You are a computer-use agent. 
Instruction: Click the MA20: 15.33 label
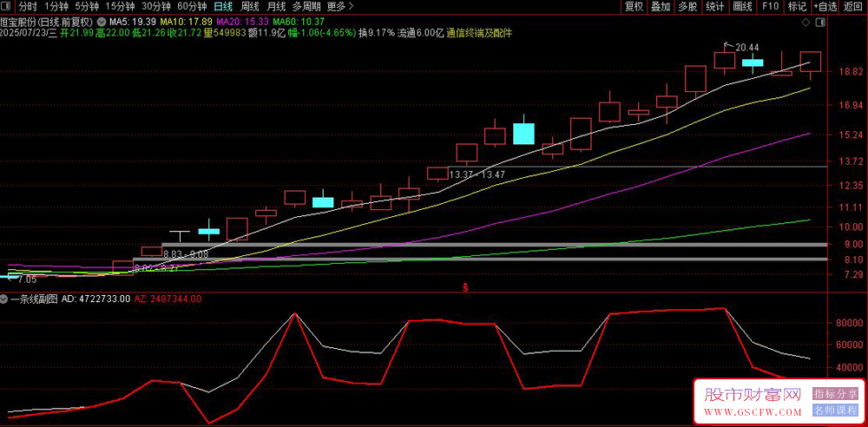click(242, 22)
